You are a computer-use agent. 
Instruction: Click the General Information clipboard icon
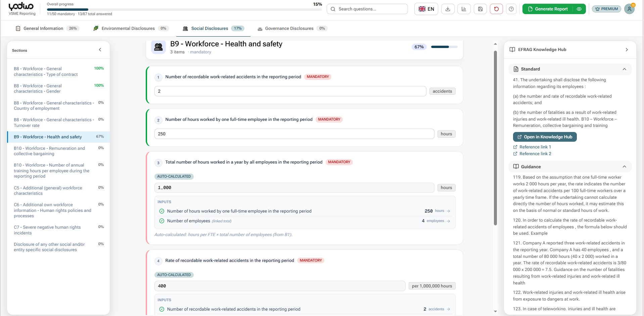tap(18, 29)
